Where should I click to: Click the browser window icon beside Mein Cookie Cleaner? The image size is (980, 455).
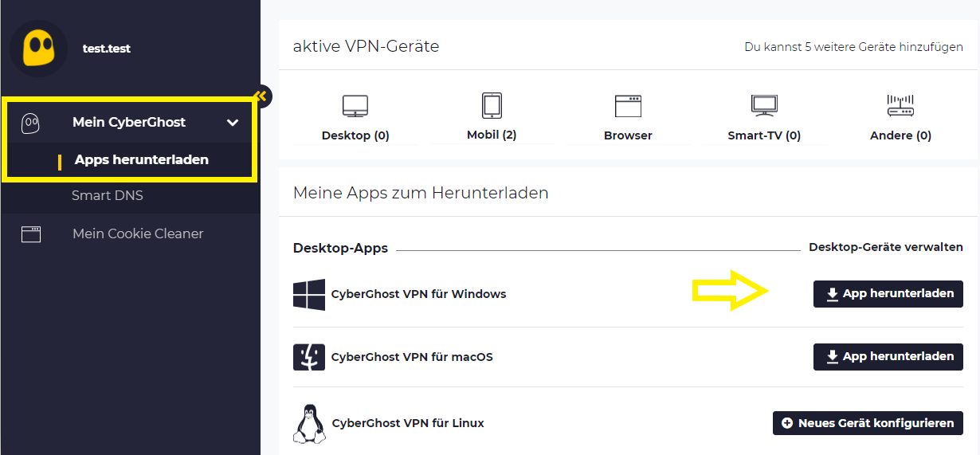(31, 234)
